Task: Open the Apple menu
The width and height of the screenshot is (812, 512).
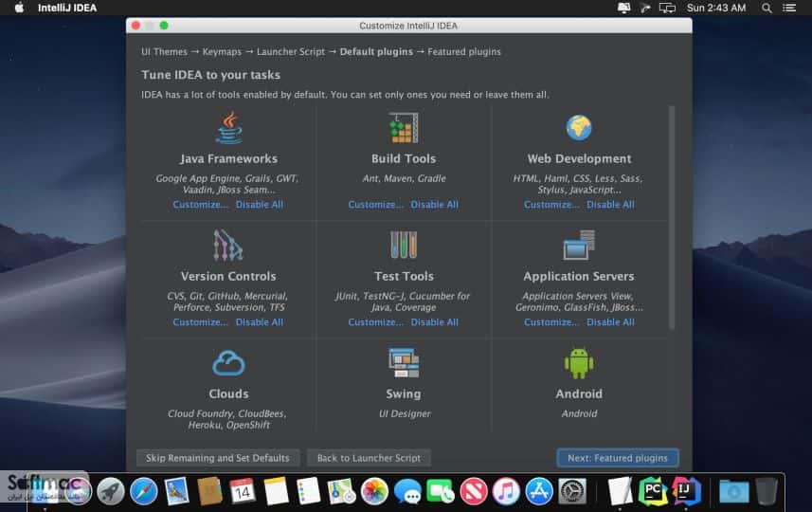Action: 19,8
